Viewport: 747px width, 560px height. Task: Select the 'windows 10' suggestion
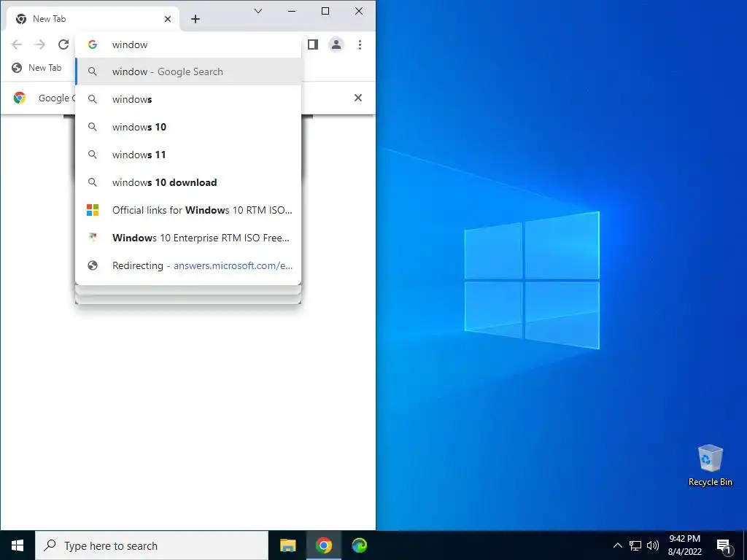tap(188, 127)
